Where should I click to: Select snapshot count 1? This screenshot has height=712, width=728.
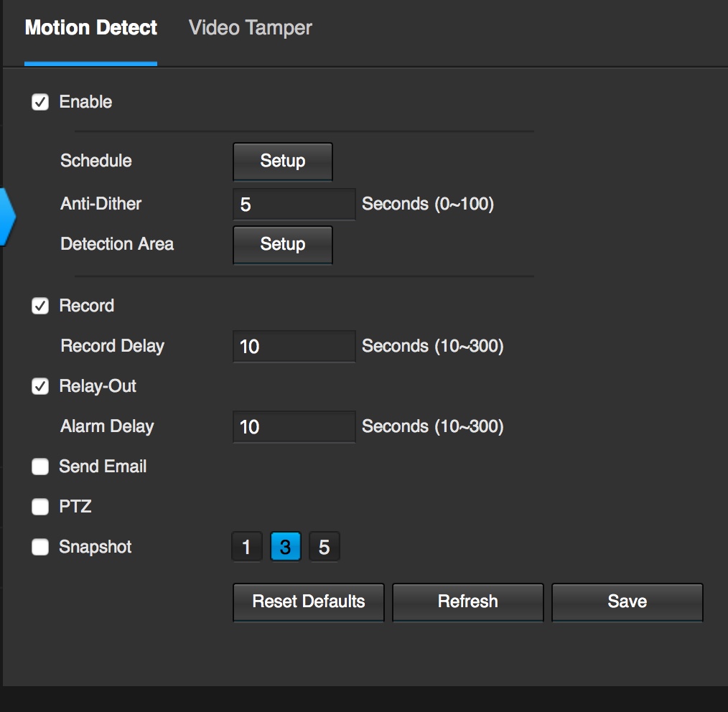246,547
